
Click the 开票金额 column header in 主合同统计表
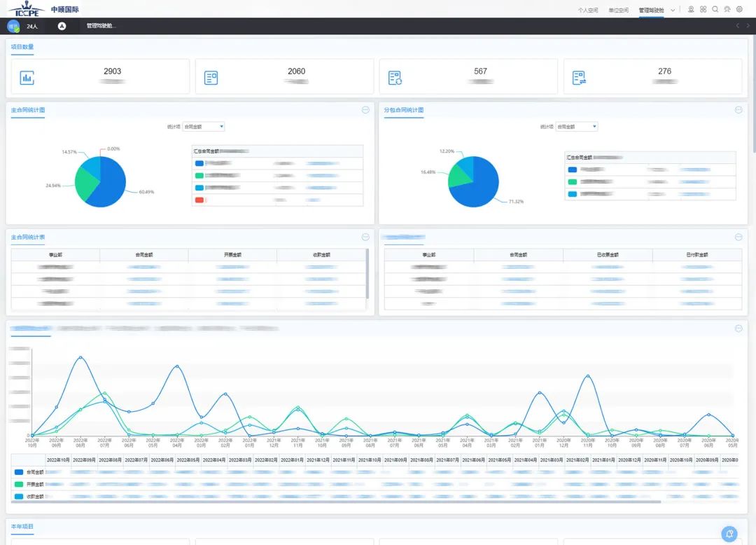232,255
